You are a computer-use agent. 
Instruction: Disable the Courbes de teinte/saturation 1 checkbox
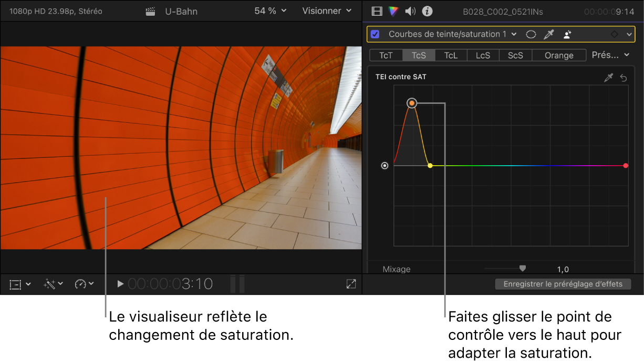point(375,34)
